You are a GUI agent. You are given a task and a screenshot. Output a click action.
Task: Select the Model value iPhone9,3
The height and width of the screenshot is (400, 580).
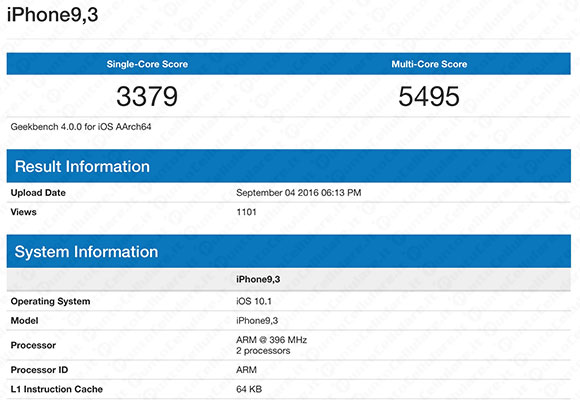[x=257, y=321]
